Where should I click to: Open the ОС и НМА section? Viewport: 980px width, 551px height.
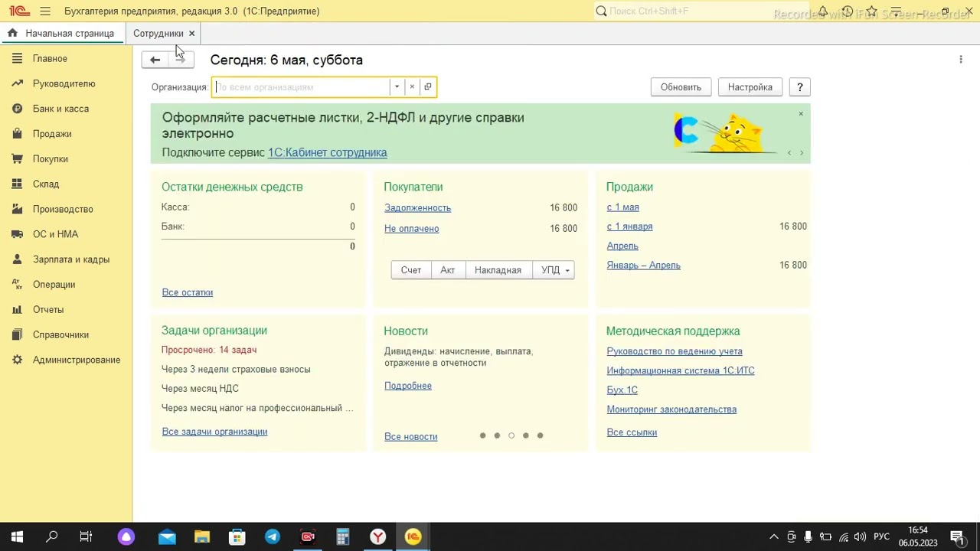55,234
